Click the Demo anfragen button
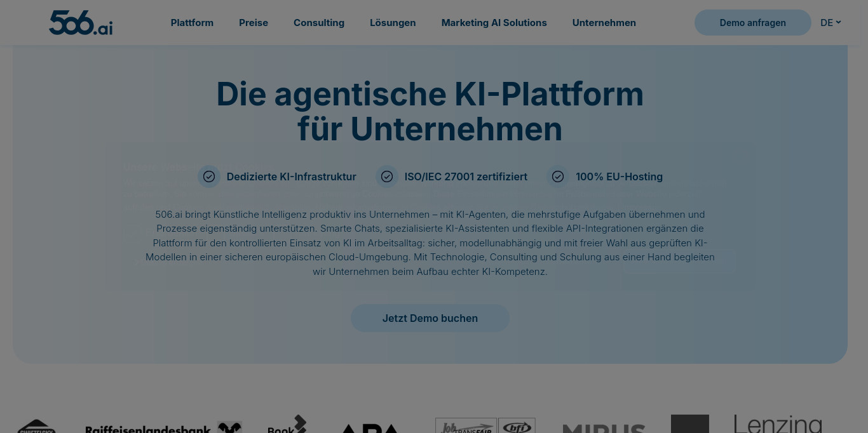The width and height of the screenshot is (868, 433). (x=753, y=23)
